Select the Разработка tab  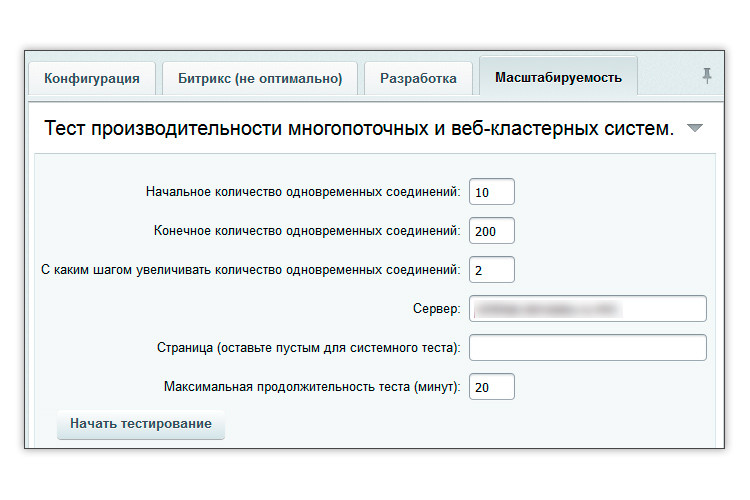point(418,78)
